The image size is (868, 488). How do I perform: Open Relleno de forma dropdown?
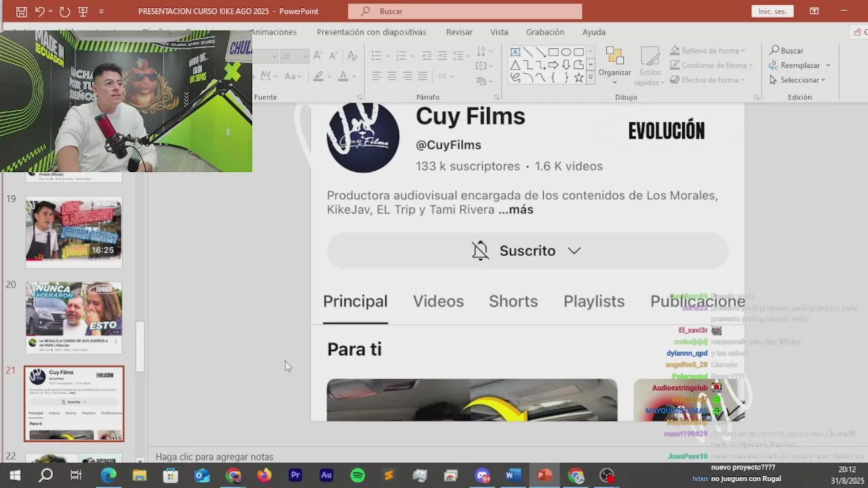click(x=708, y=51)
